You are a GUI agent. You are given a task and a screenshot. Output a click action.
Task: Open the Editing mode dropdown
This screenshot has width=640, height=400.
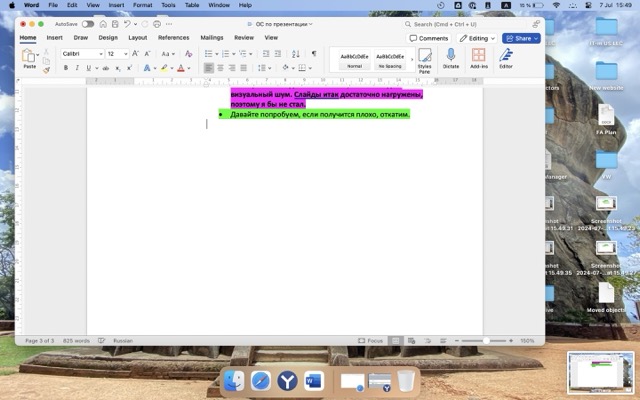click(477, 38)
